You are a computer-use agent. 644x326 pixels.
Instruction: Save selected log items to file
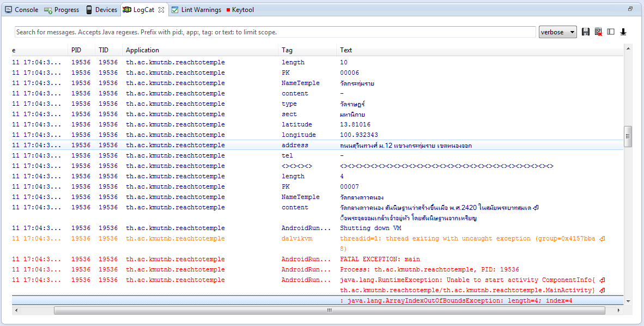[586, 32]
